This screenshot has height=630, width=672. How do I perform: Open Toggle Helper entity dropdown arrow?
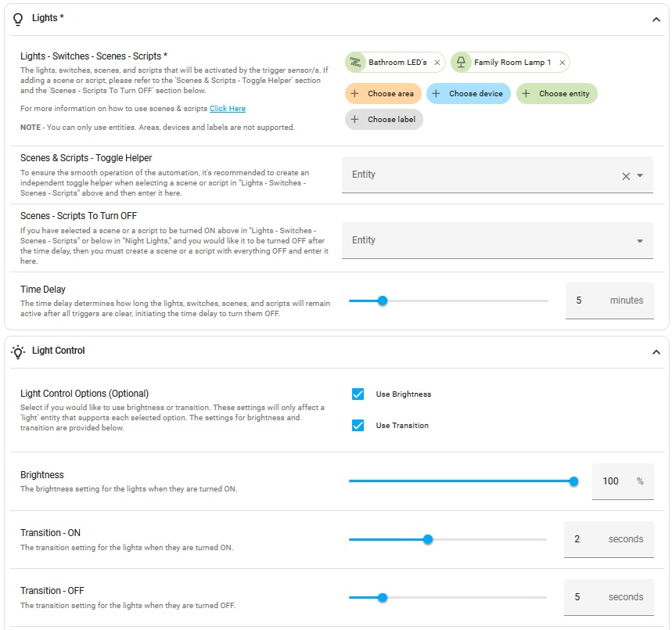pyautogui.click(x=640, y=175)
